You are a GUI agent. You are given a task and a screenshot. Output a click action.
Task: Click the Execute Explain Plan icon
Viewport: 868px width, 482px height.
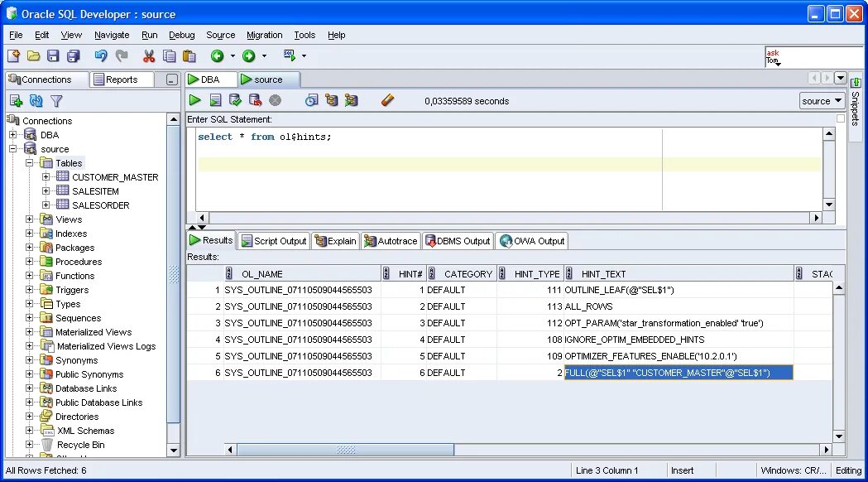[332, 99]
